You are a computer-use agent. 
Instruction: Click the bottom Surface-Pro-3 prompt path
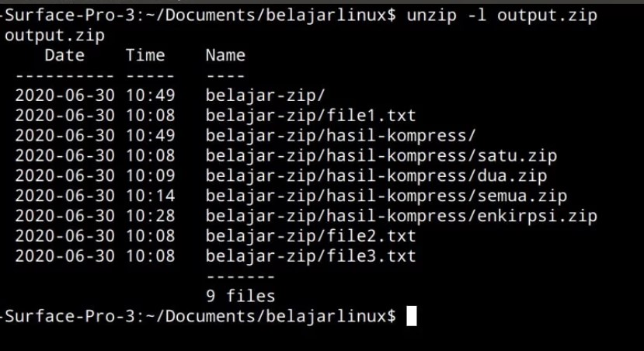(x=198, y=316)
